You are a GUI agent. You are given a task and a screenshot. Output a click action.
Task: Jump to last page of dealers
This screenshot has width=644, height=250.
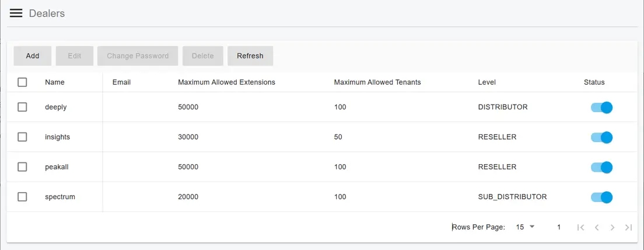point(628,227)
